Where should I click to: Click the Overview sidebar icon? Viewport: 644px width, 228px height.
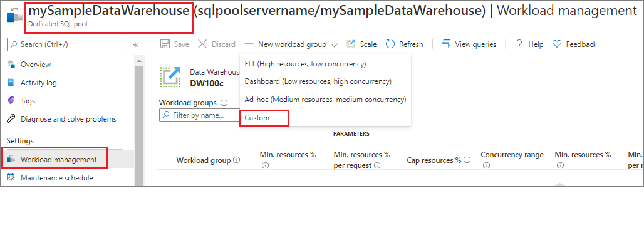(11, 65)
